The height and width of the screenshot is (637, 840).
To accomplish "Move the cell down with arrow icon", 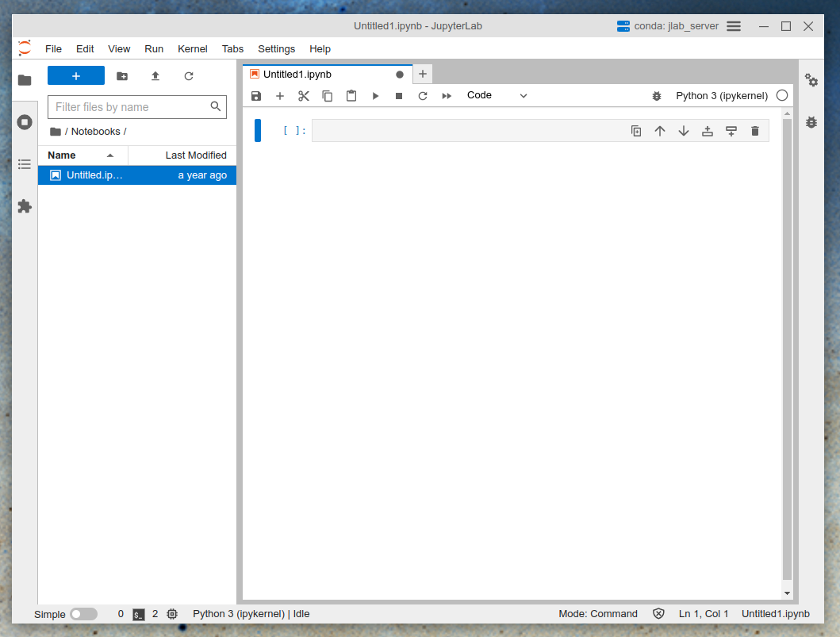I will coord(683,131).
